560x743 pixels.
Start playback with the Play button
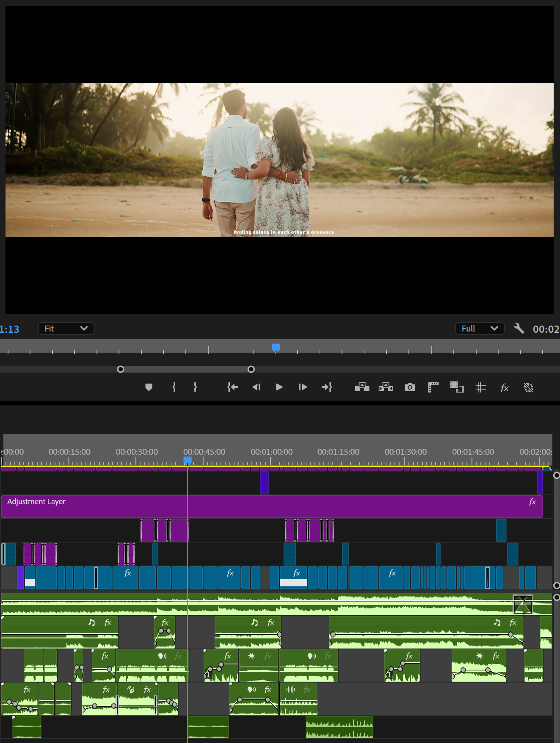point(279,387)
